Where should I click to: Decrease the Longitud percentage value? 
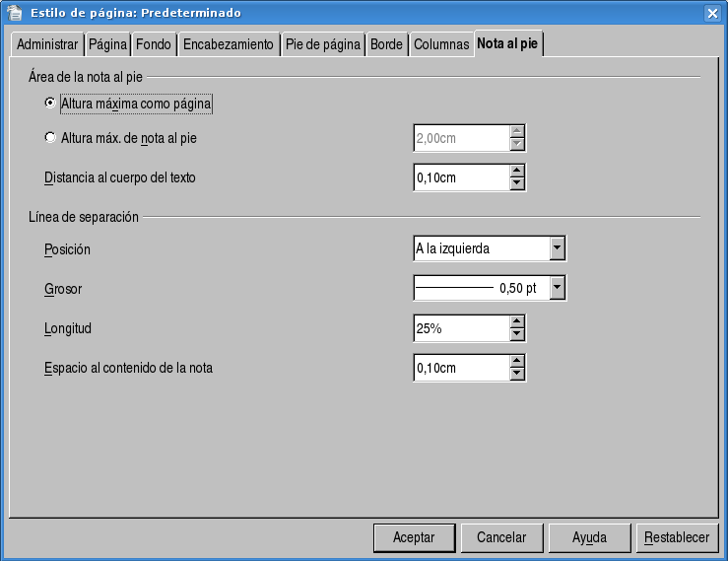tap(517, 334)
